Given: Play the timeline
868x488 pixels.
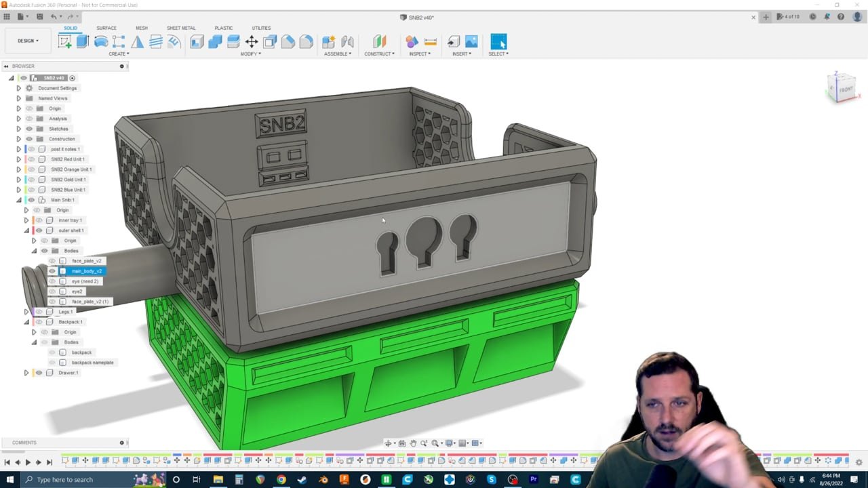Looking at the screenshot, I should pyautogui.click(x=28, y=462).
